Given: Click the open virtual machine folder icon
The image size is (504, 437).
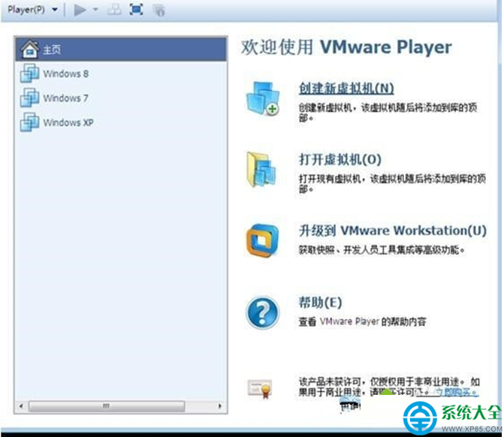Looking at the screenshot, I should (261, 170).
